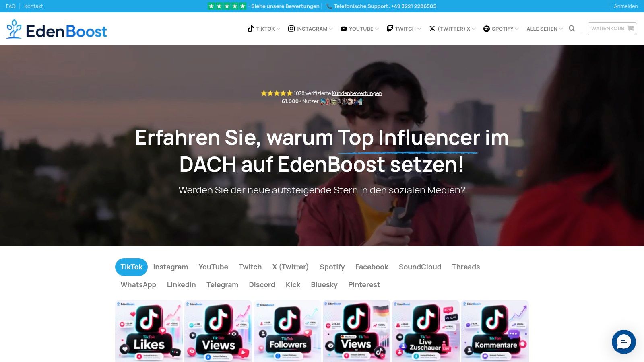Open the FAQ link

[x=10, y=6]
